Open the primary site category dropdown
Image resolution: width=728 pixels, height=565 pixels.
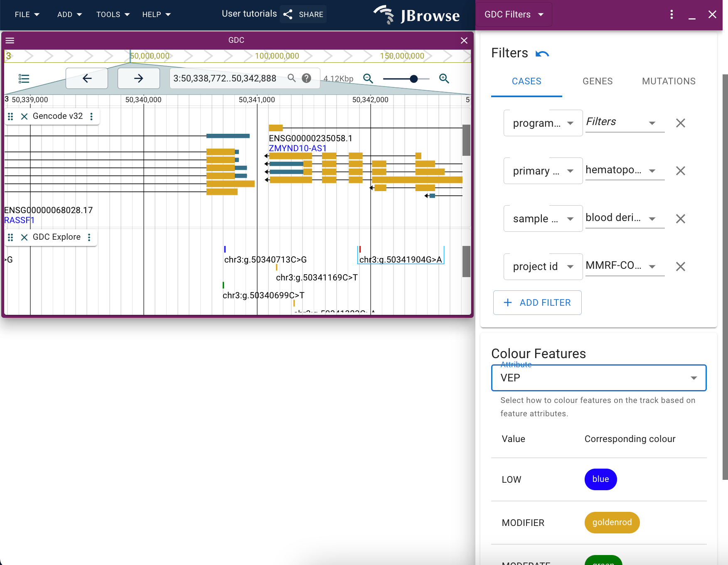(543, 171)
